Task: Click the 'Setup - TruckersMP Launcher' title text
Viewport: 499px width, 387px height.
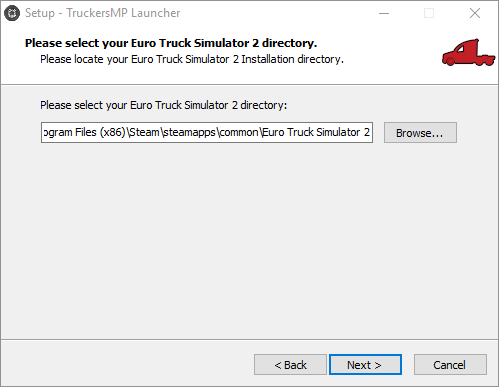Action: pyautogui.click(x=102, y=13)
